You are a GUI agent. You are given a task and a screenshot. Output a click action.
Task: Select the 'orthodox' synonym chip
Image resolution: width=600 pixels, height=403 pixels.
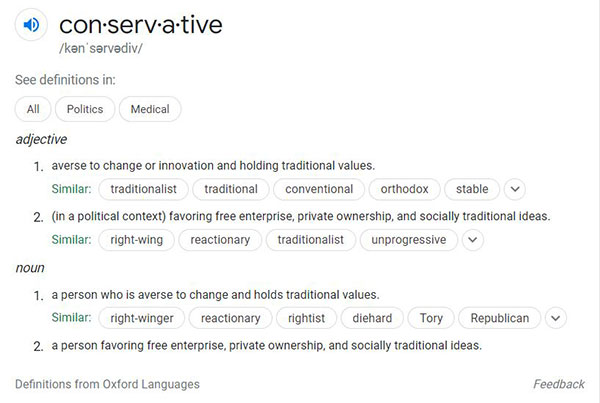pyautogui.click(x=404, y=189)
